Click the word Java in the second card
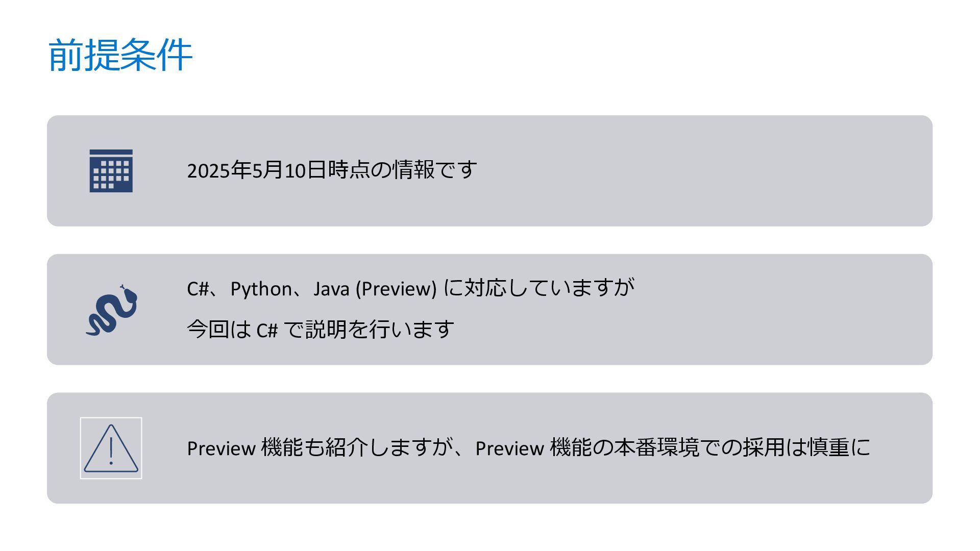The image size is (980, 551). click(331, 289)
